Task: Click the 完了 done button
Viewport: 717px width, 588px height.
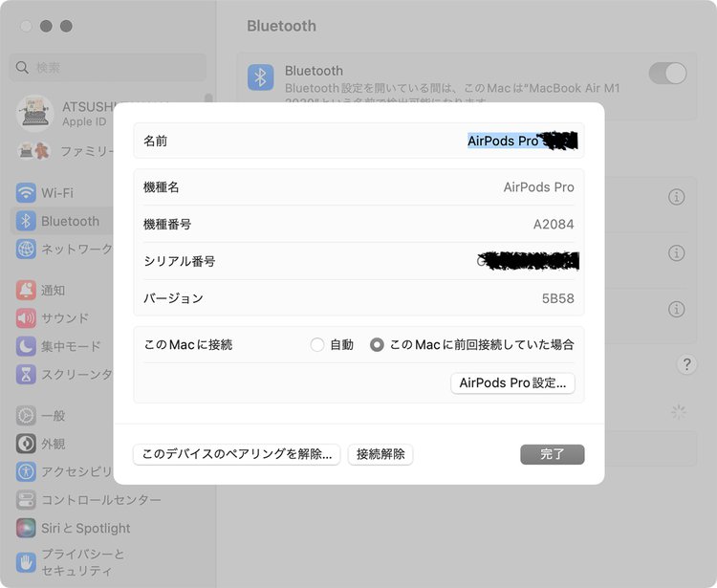Action: (x=552, y=454)
